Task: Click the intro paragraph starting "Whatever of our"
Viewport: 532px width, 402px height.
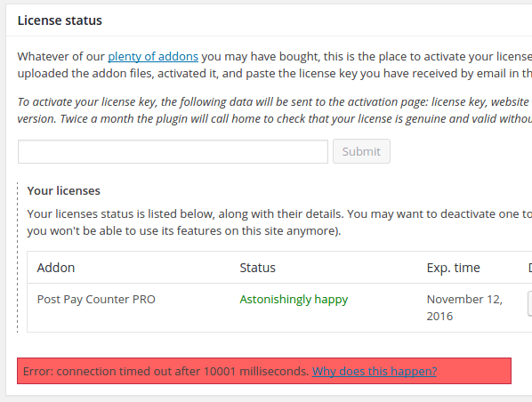Action: pos(275,65)
